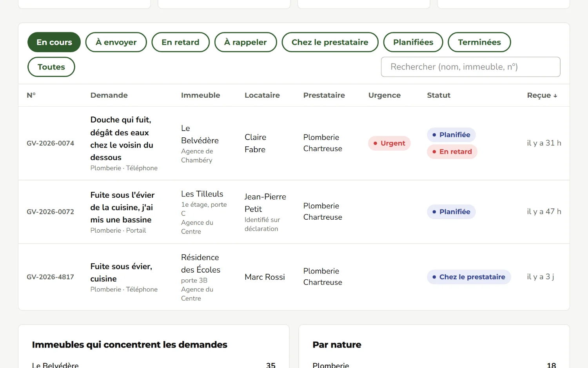Click Le Belvédère in Immeubles list

point(55,365)
